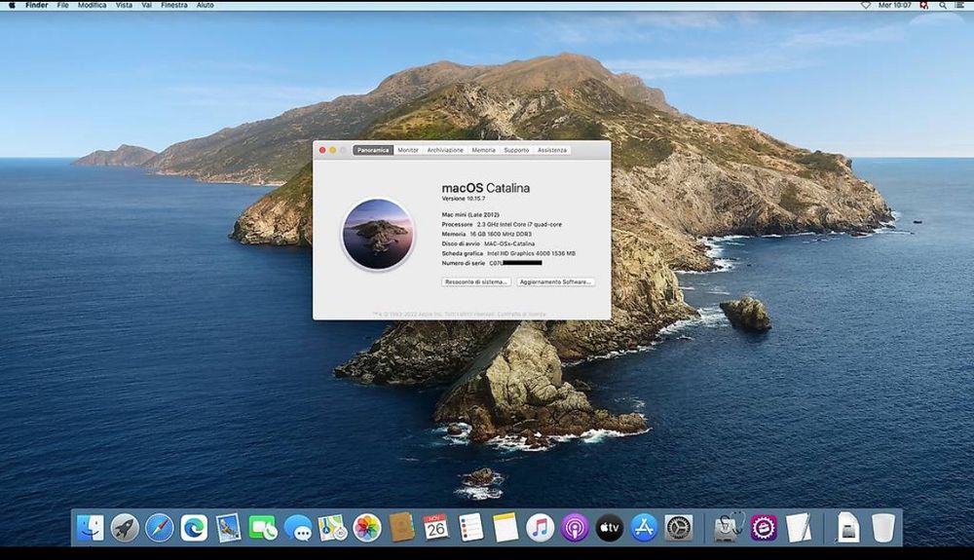Screen dimensions: 974x560
Task: Click Aggiornamento Software button
Action: click(x=555, y=281)
